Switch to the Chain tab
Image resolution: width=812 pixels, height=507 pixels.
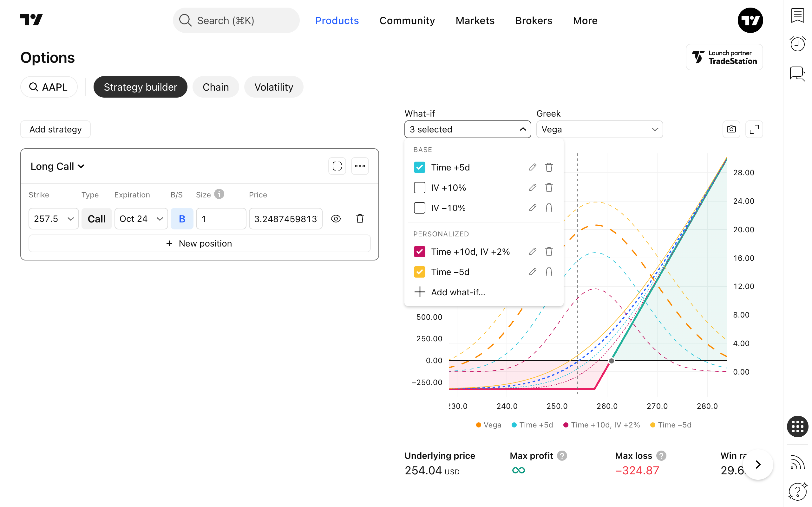tap(215, 87)
